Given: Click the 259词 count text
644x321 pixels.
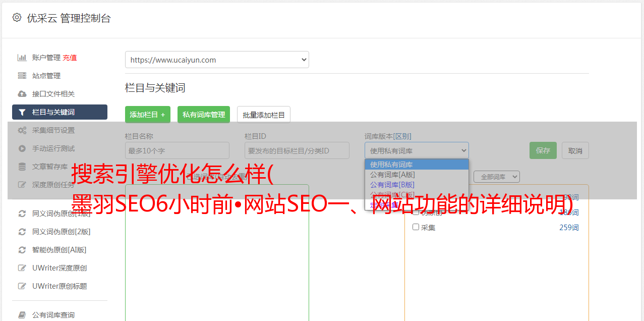Looking at the screenshot, I should pyautogui.click(x=569, y=228).
